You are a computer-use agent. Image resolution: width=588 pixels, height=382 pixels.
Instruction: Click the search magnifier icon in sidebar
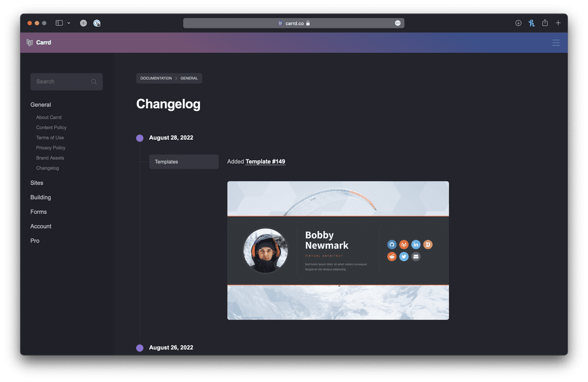point(94,82)
